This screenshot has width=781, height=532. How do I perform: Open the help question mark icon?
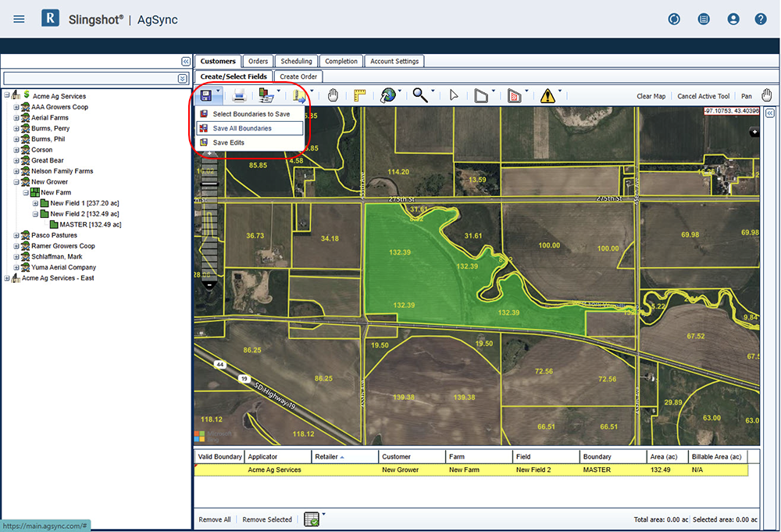(761, 19)
